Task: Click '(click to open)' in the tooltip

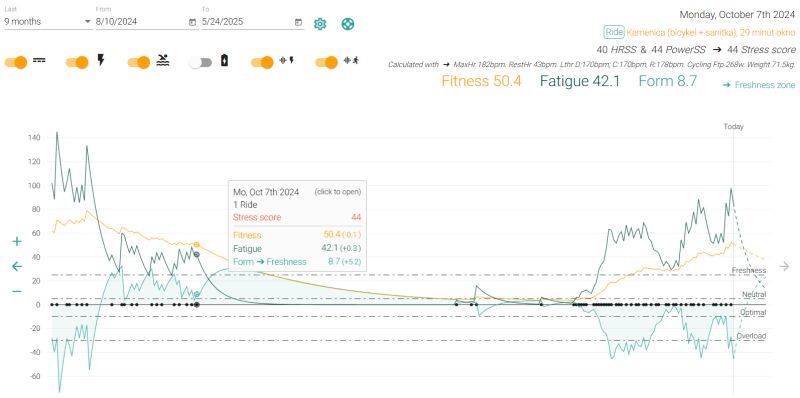Action: click(338, 192)
